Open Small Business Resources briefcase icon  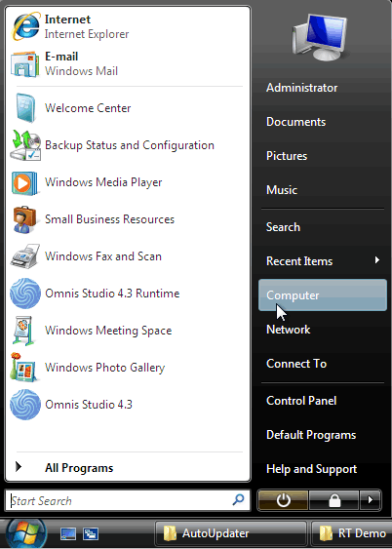(24, 219)
